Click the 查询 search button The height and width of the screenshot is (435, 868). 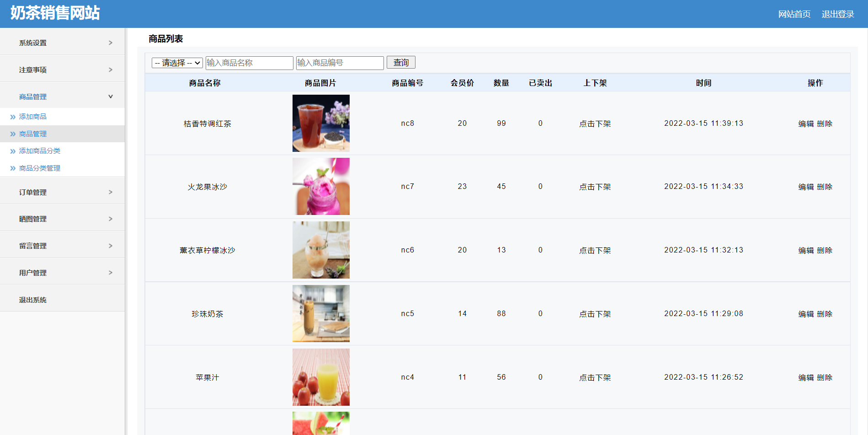(x=401, y=62)
